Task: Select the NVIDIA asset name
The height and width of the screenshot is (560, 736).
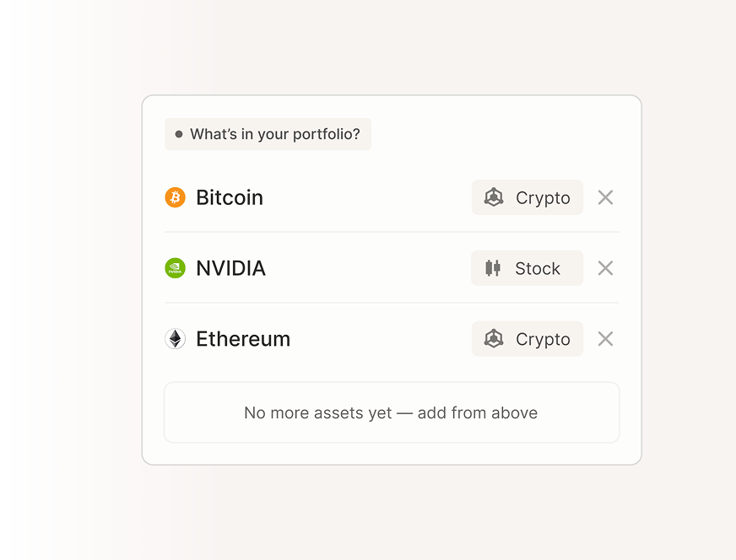Action: click(x=230, y=268)
